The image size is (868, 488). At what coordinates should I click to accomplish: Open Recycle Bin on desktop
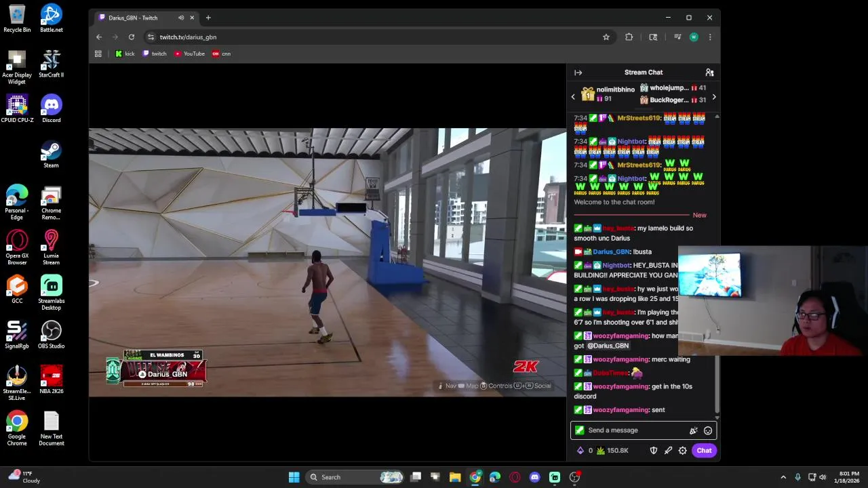(17, 19)
